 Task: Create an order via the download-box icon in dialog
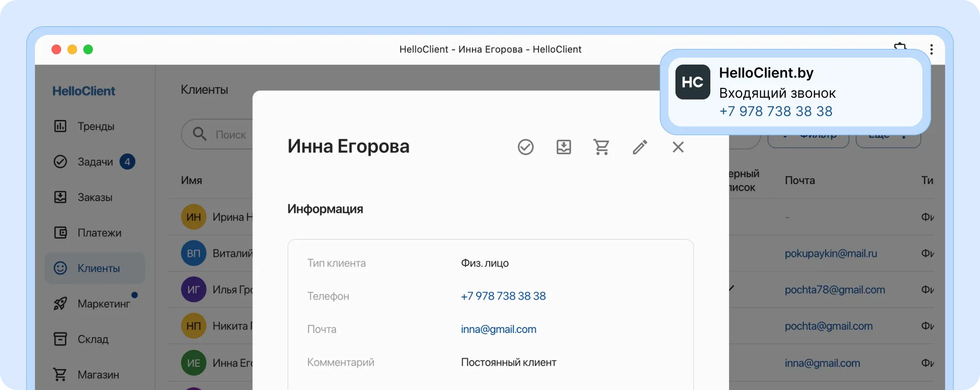[564, 147]
